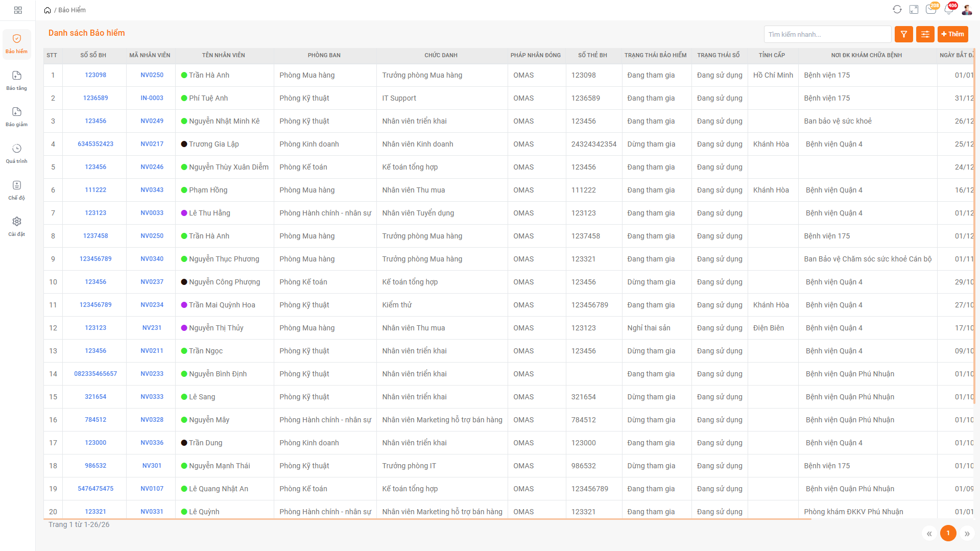Click the orange filter funnel button
Screen dimensions: 980x551
point(903,34)
